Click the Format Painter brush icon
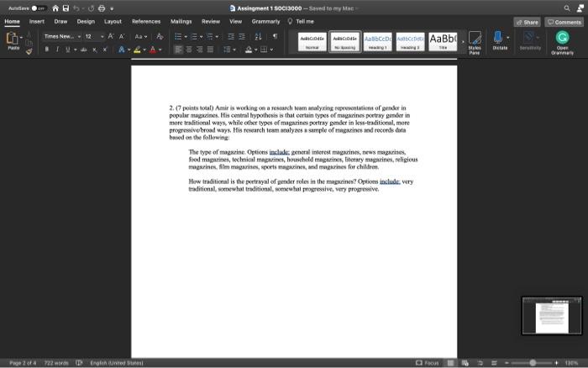The image size is (588, 368). (x=29, y=51)
